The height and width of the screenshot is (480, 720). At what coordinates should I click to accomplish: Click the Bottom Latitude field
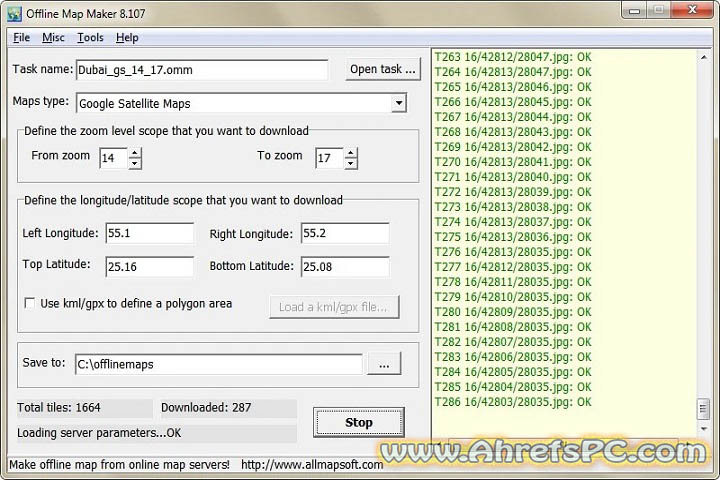345,267
